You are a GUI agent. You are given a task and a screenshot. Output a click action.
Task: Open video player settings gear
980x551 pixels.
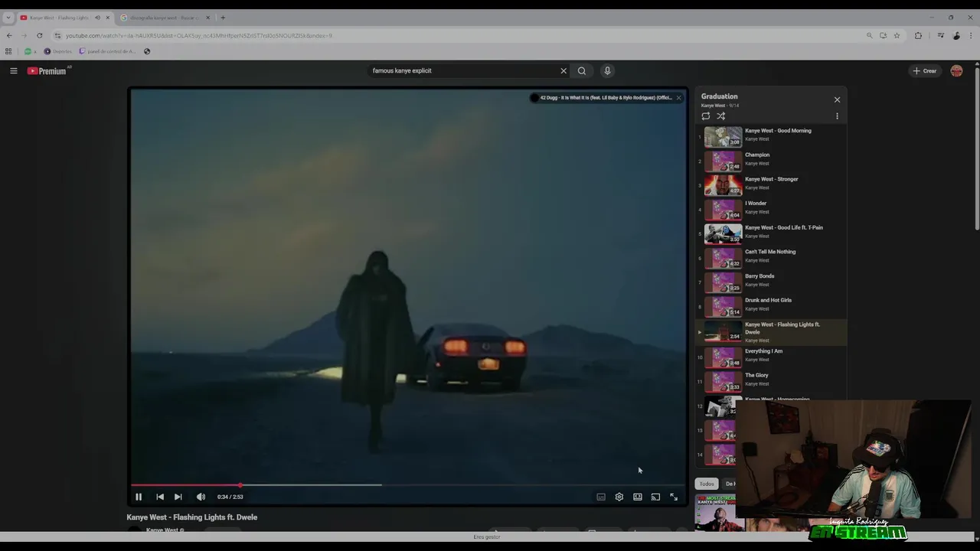(619, 497)
